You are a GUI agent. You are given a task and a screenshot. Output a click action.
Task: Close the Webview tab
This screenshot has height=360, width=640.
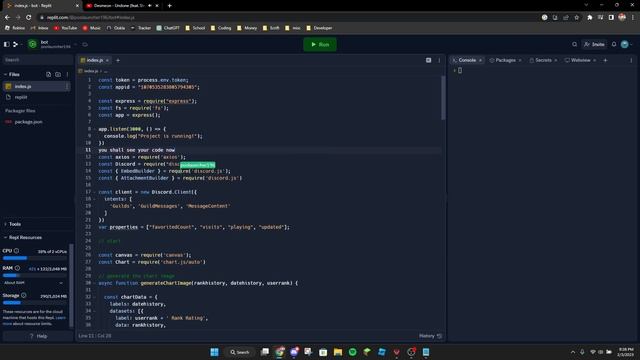595,60
